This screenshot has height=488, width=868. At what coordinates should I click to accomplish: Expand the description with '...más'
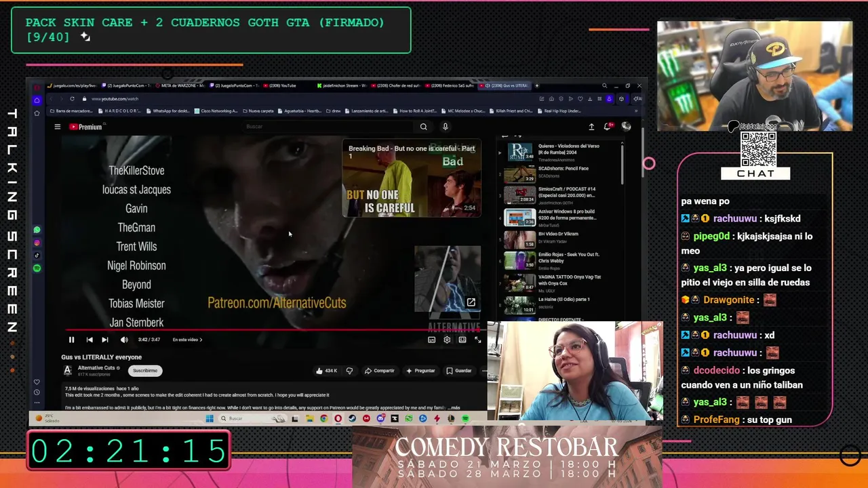(x=454, y=408)
